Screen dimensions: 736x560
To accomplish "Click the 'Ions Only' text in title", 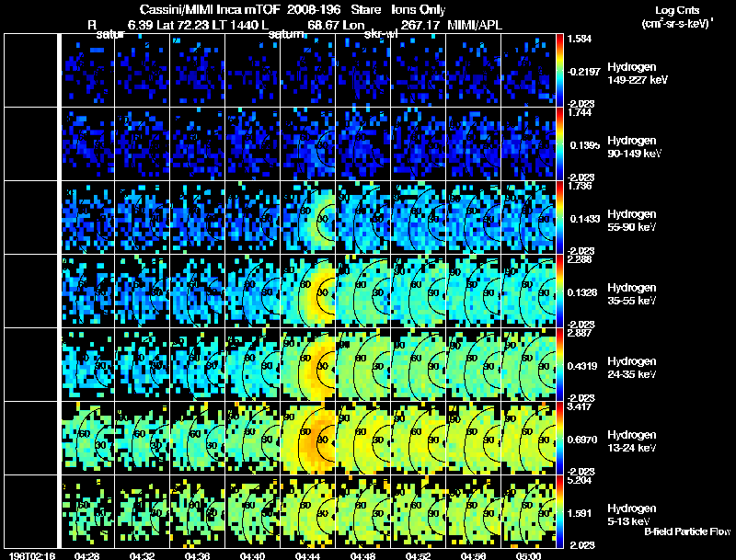I will coord(419,9).
